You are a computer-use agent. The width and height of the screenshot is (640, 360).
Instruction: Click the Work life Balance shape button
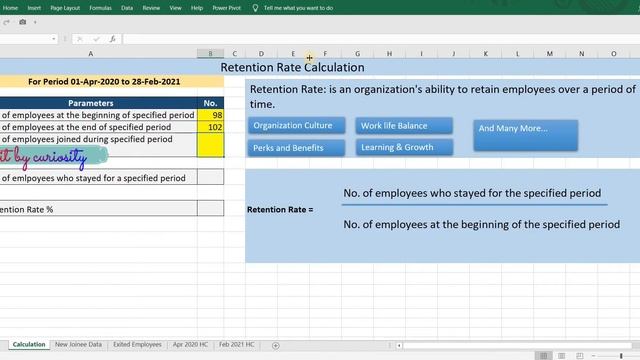(404, 126)
